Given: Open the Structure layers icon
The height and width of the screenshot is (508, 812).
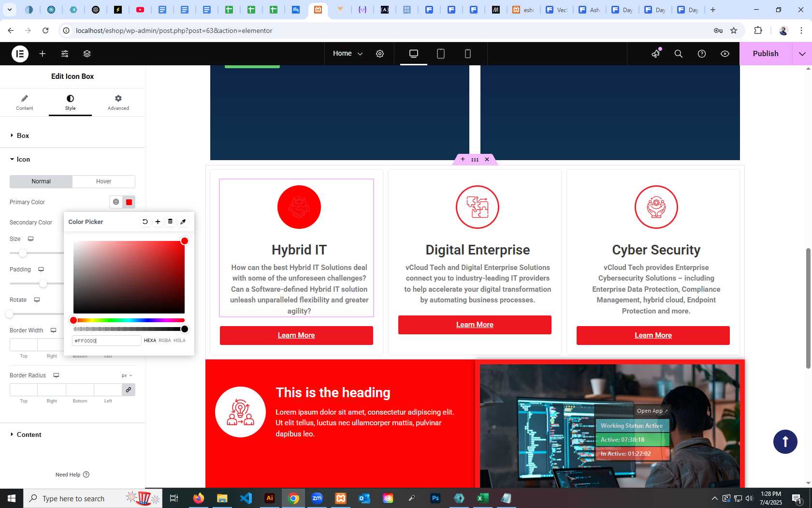Looking at the screenshot, I should [87, 54].
